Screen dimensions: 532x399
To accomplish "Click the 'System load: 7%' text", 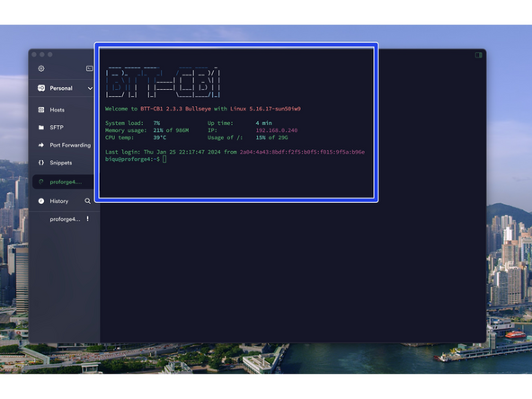I will pos(133,123).
